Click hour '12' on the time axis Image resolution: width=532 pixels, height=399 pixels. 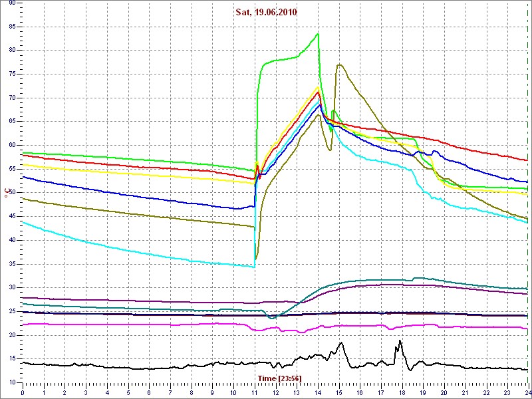point(275,392)
